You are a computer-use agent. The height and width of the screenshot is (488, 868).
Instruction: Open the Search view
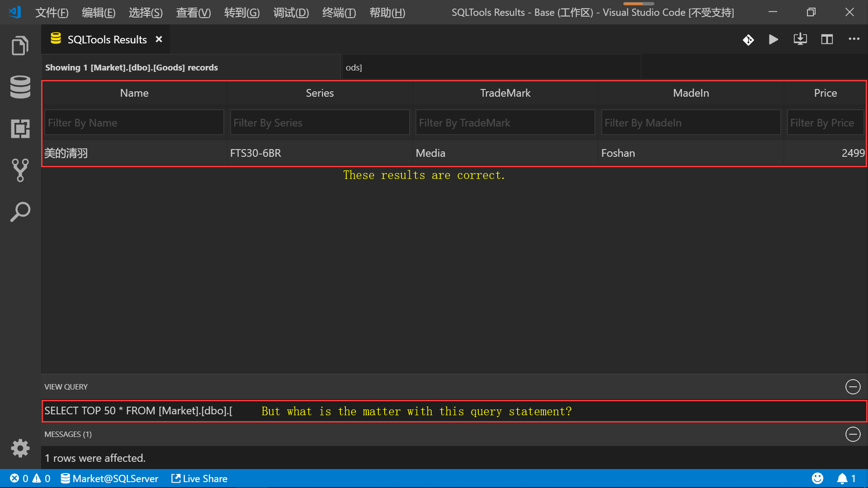(20, 212)
